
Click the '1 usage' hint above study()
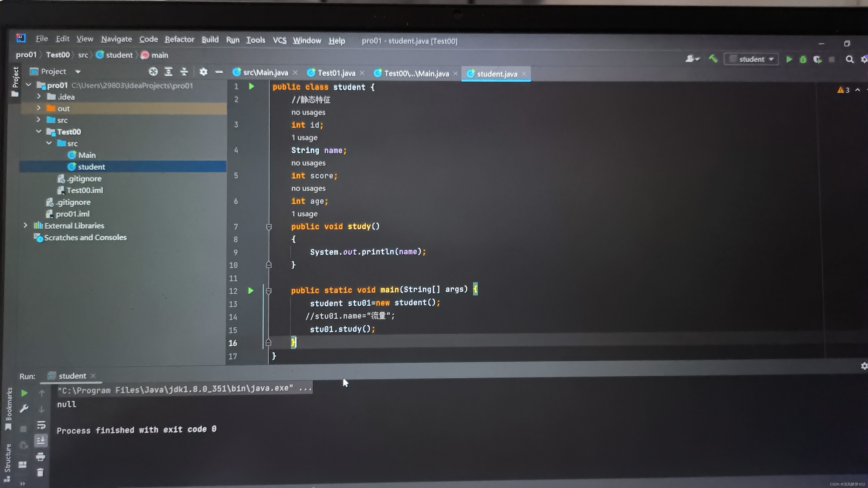click(x=304, y=214)
